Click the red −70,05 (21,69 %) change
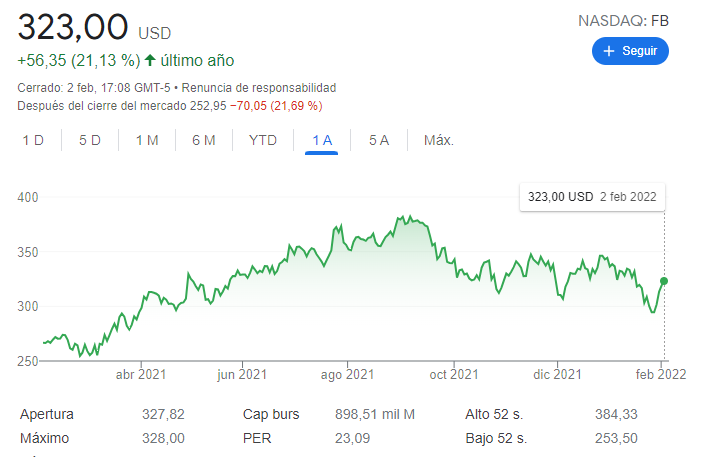 [276, 106]
